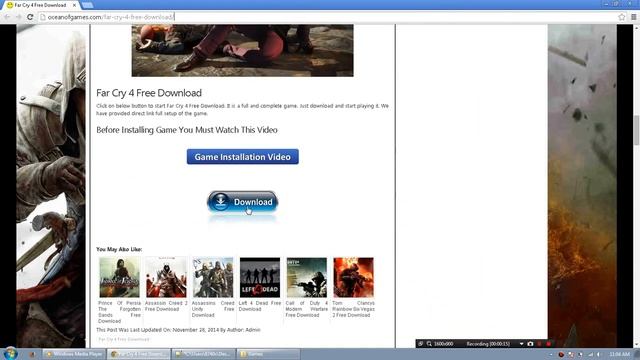Open a new tab with the new-tab button
Image resolution: width=640 pixels, height=360 pixels.
pos(87,5)
